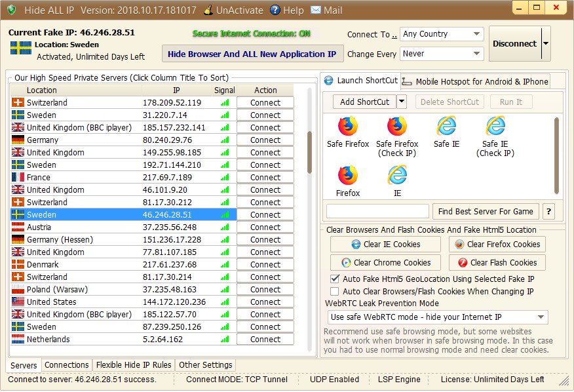Click signal bars for Denmark server
Screen dimensions: 574x392
click(x=225, y=265)
